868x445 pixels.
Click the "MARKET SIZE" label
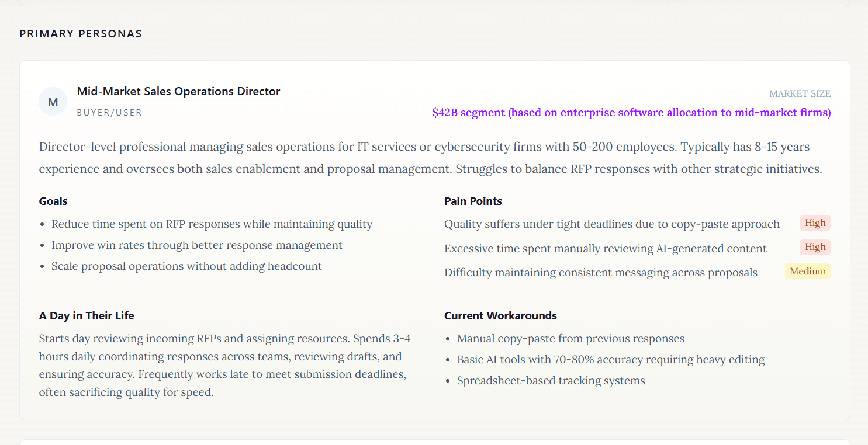pos(800,94)
